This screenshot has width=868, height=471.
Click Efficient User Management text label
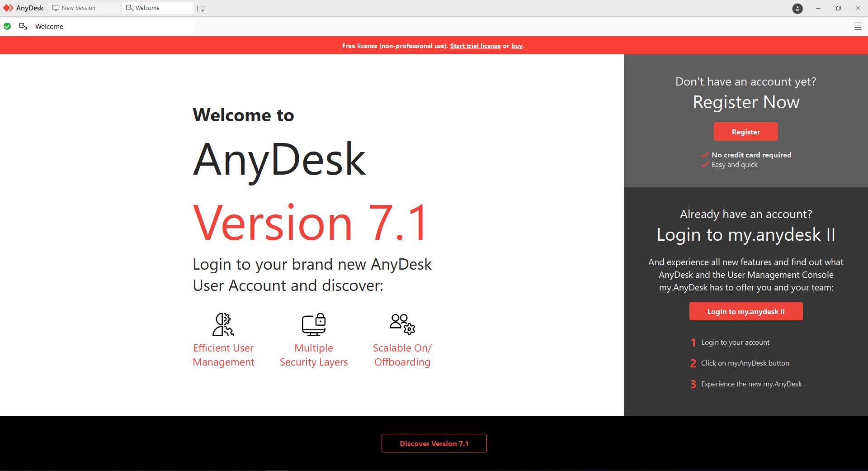click(223, 355)
